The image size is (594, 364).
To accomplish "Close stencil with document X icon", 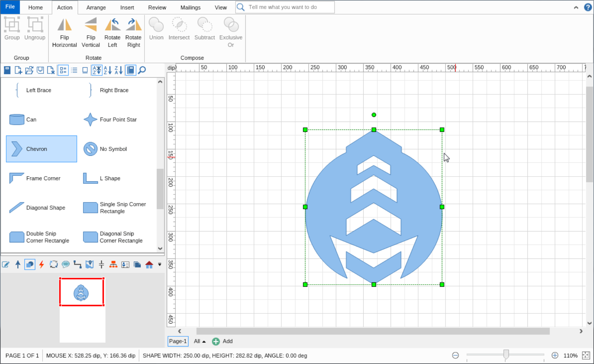I will [x=51, y=70].
